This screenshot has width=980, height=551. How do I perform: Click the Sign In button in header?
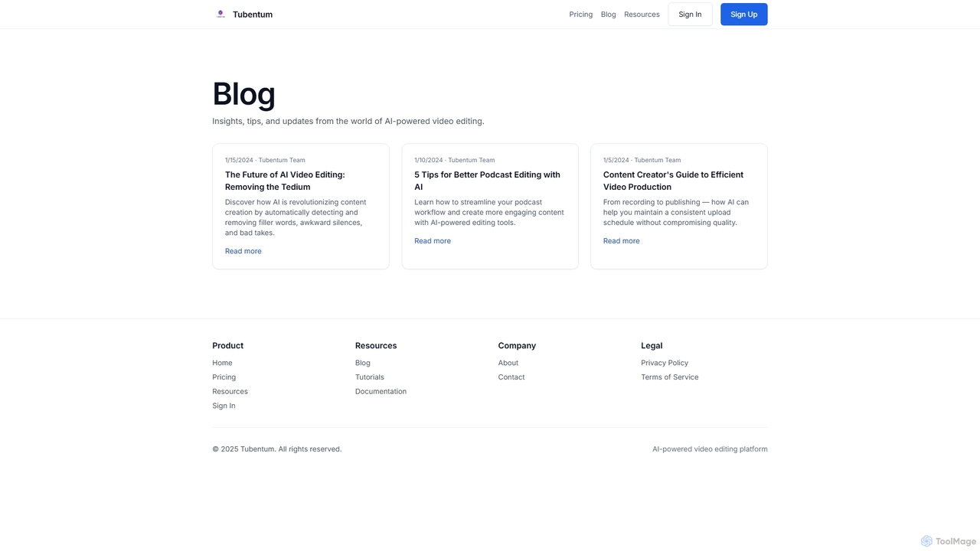click(690, 15)
